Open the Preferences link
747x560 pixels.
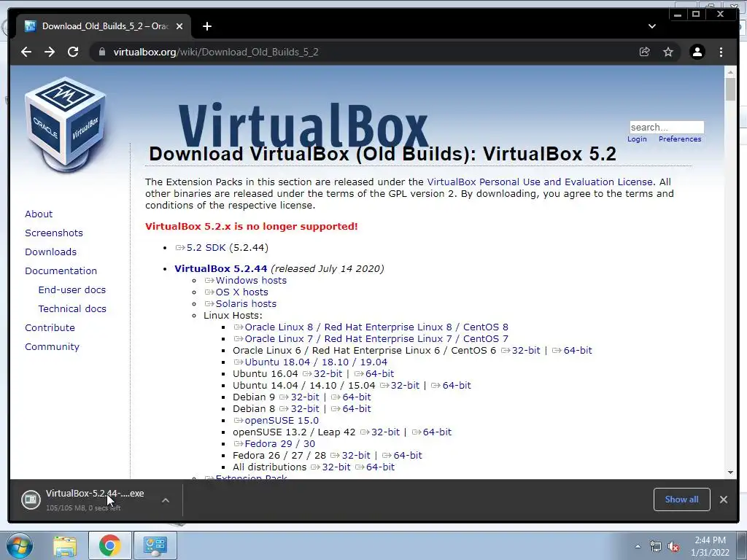(x=680, y=139)
